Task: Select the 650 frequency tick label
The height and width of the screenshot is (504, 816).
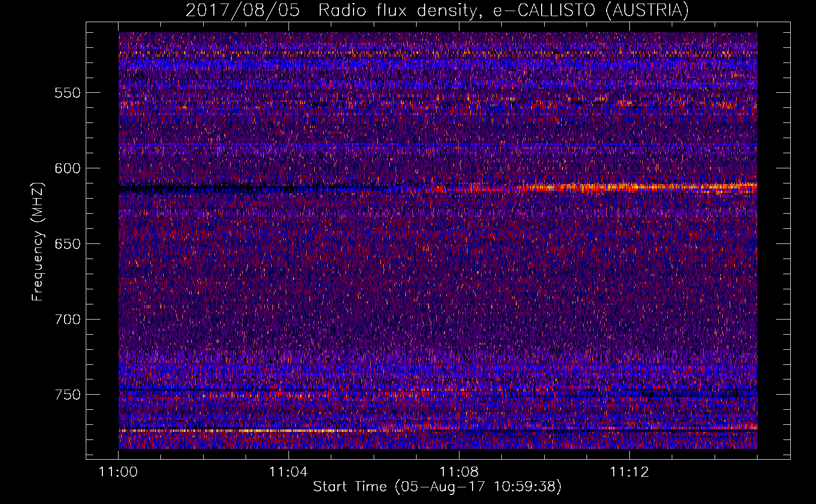Action: coord(68,244)
